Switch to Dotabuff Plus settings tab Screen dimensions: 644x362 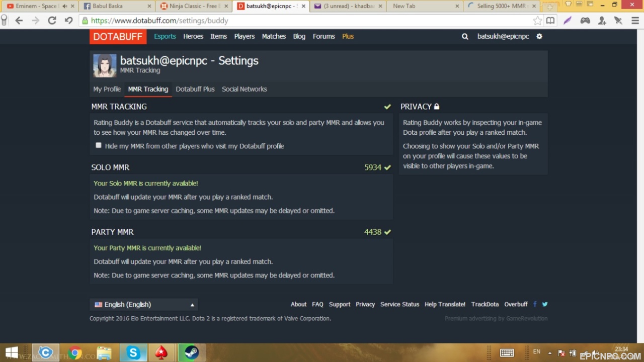click(195, 89)
